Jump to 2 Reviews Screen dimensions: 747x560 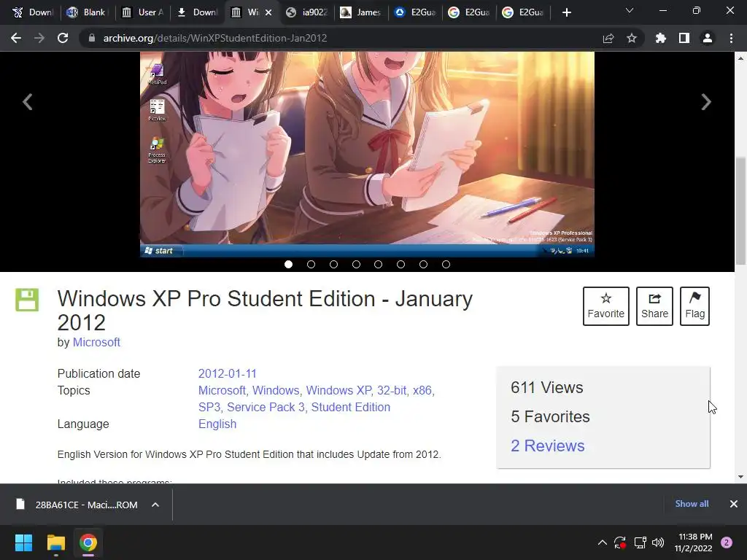[547, 446]
